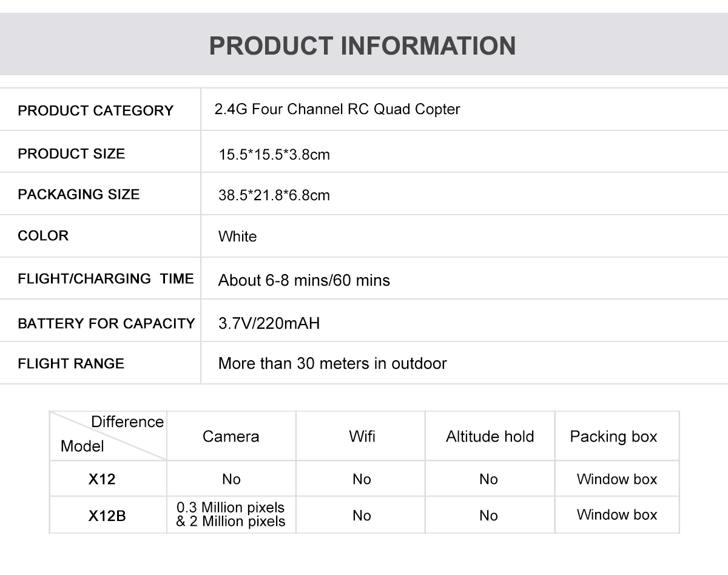Click the 2.4G Four Channel RC Quad Copter text

(x=337, y=109)
